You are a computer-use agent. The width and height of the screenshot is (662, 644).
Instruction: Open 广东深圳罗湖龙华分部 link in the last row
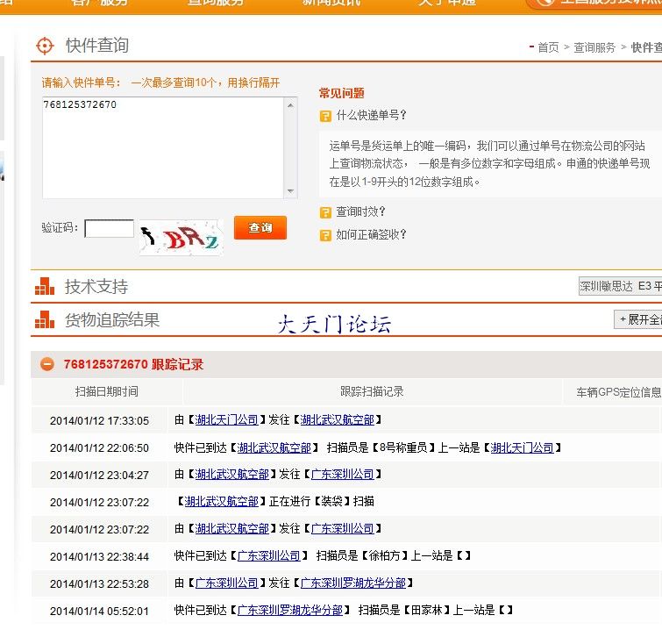290,610
